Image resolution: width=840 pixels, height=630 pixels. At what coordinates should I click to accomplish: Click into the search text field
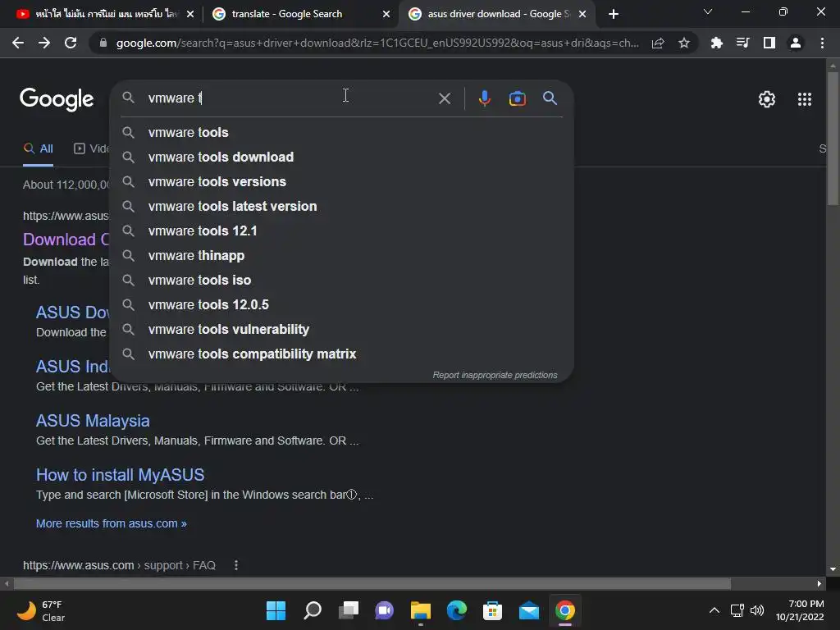coord(290,98)
